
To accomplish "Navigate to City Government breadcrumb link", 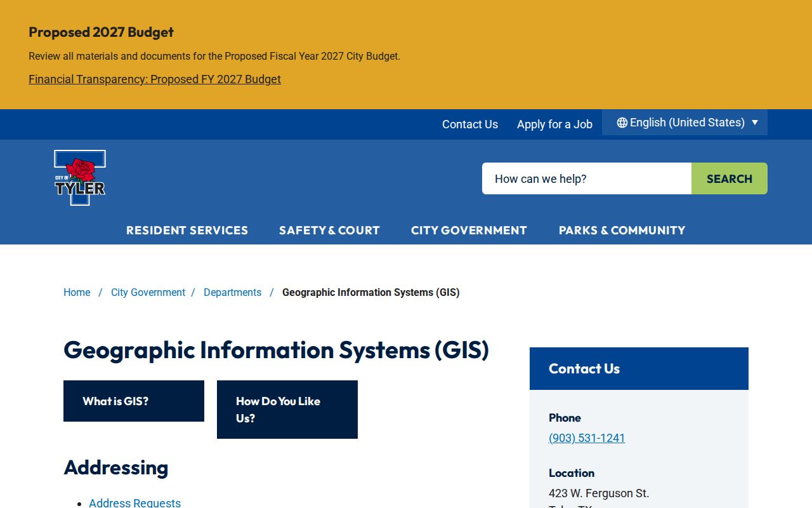I will pyautogui.click(x=148, y=293).
